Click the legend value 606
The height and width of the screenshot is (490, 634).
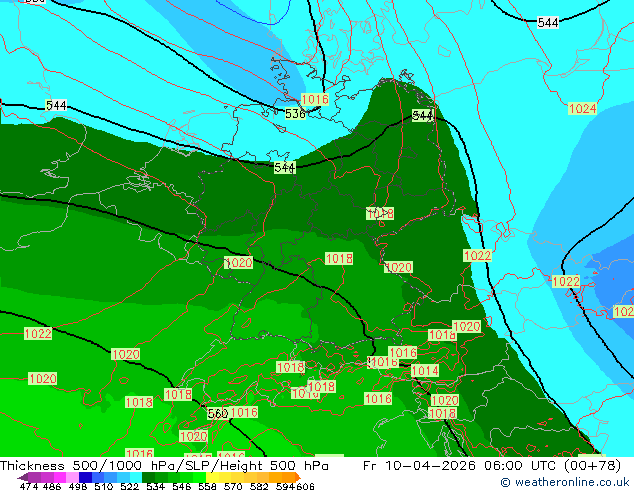(x=305, y=486)
